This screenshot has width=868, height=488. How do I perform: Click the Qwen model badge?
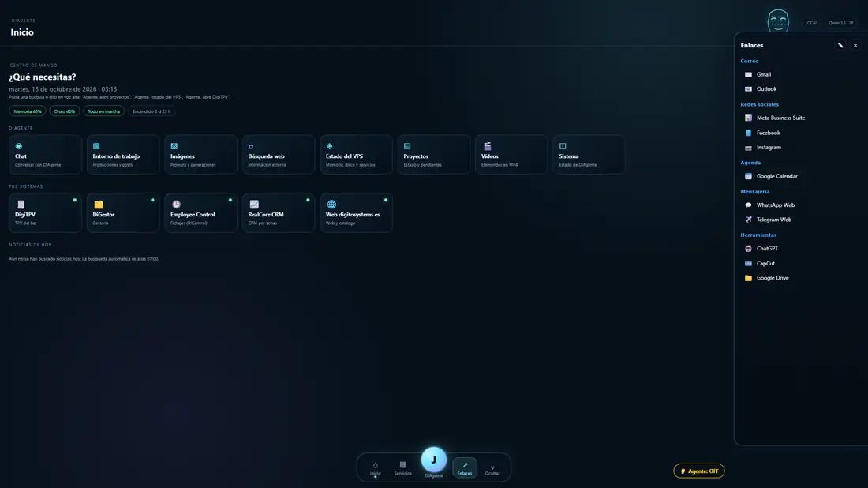(841, 23)
